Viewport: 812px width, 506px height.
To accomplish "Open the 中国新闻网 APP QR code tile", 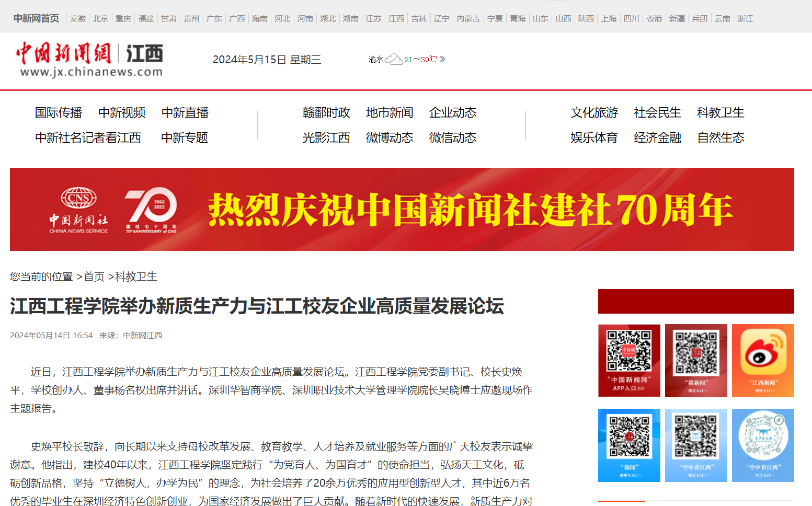I will click(629, 361).
